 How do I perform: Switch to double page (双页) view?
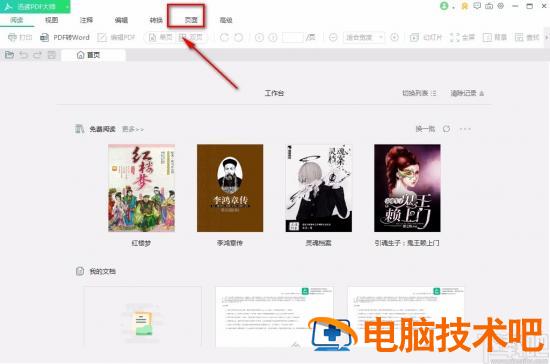click(x=190, y=37)
